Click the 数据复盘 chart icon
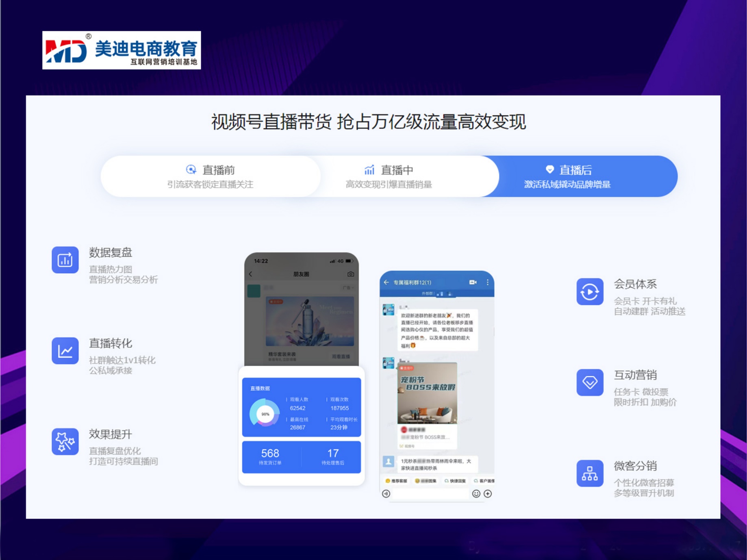747x560 pixels. [x=65, y=260]
